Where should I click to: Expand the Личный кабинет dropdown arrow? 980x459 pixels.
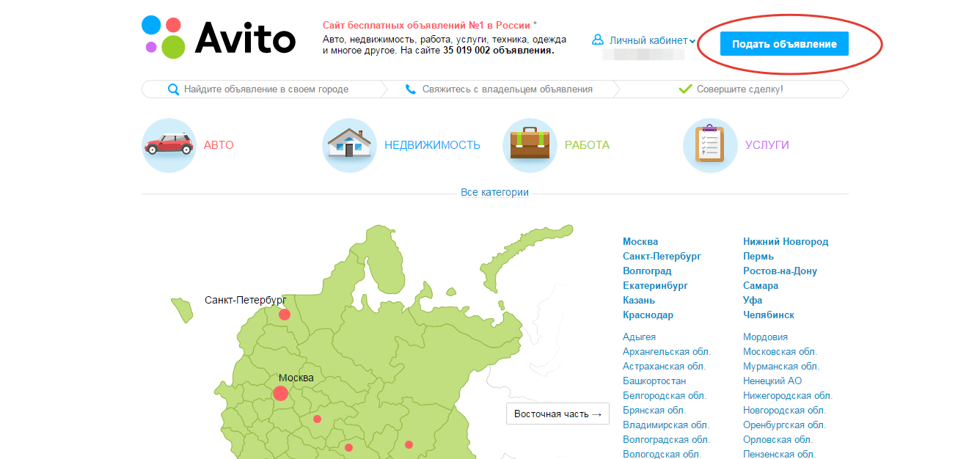pos(692,42)
